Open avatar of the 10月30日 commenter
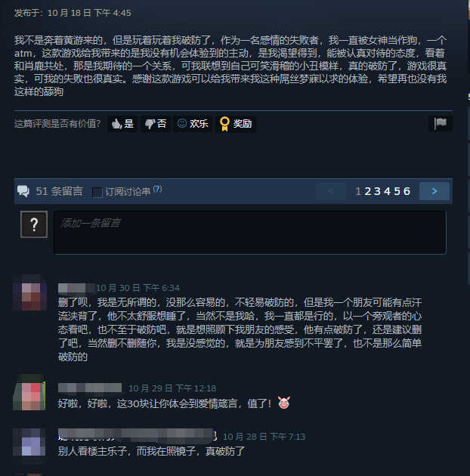This screenshot has height=476, width=470. [x=29, y=292]
